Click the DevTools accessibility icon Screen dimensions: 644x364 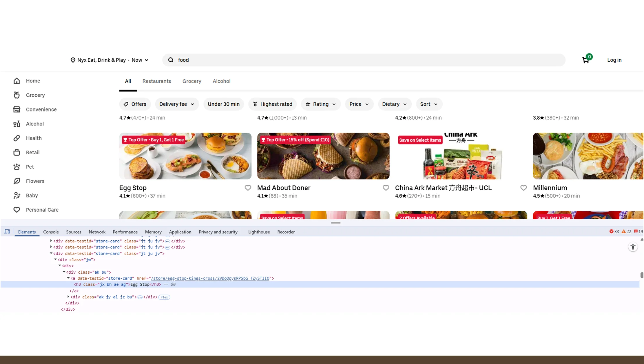(633, 247)
